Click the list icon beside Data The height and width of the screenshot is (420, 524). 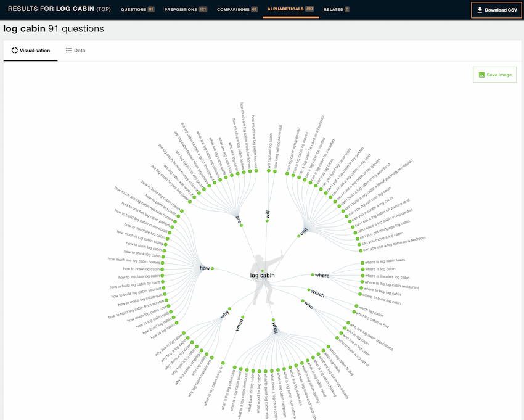pyautogui.click(x=68, y=50)
